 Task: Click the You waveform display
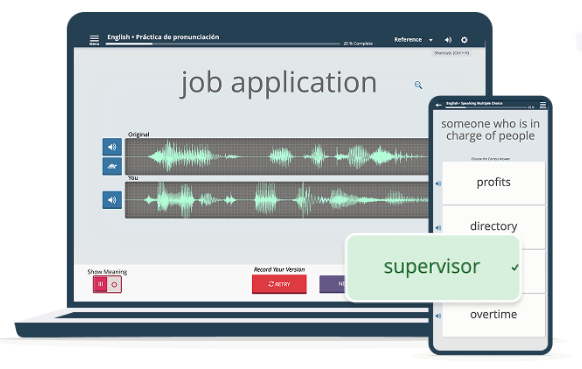click(277, 200)
